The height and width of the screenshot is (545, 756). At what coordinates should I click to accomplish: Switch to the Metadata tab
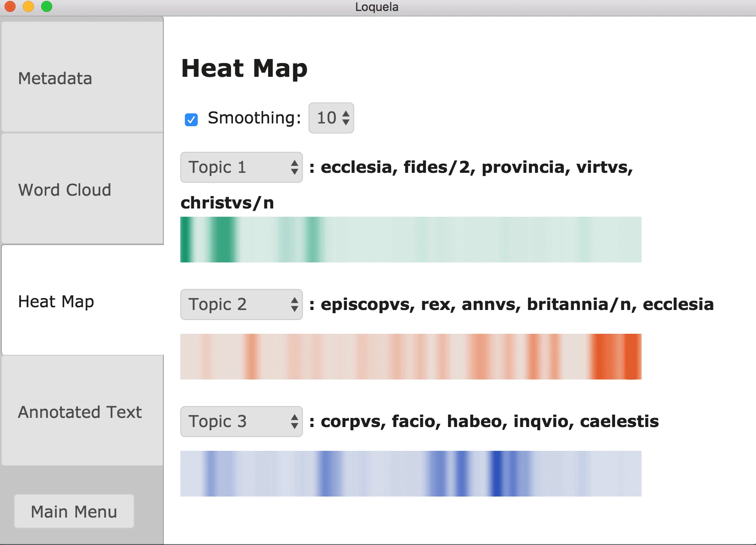pos(82,78)
